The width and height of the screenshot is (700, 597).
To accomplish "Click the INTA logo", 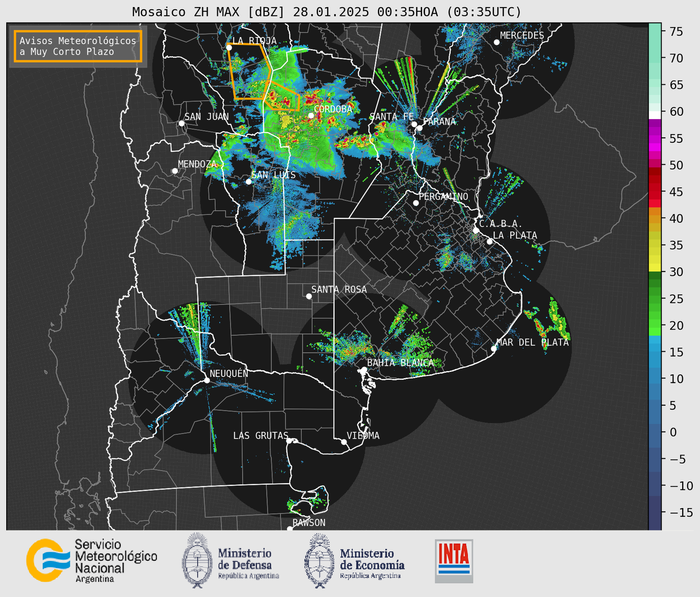I will click(x=454, y=561).
